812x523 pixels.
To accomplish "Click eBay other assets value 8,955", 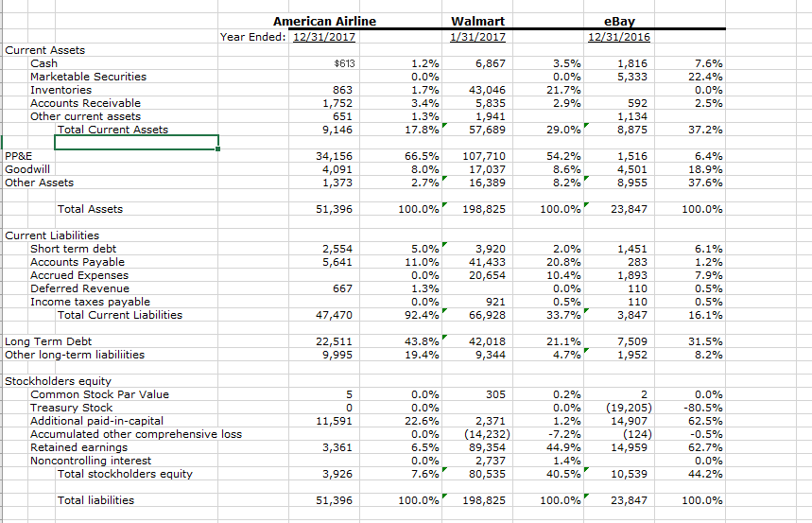I will 632,183.
